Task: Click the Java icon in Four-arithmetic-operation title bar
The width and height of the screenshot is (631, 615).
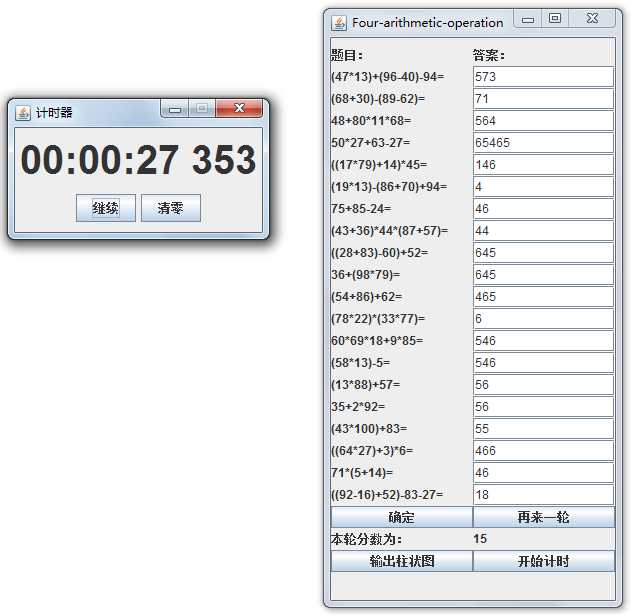Action: coord(339,23)
